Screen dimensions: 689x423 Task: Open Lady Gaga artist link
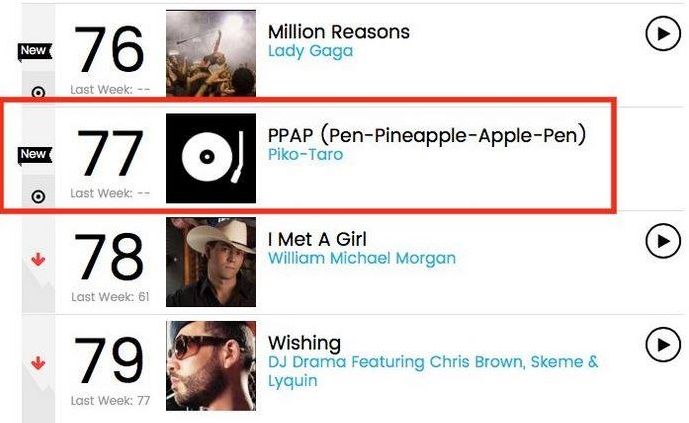[x=310, y=51]
